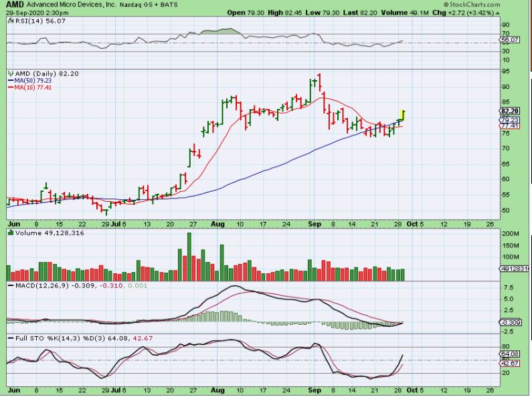Click the Sep label on bottom date axis

[x=315, y=390]
